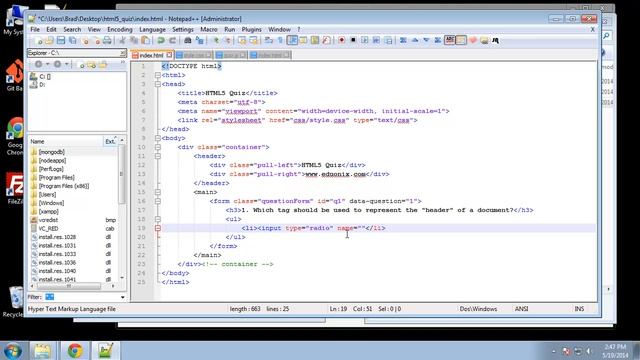Collapse the <ul> fold marker on line 18
This screenshot has width=640, height=360.
click(x=158, y=219)
